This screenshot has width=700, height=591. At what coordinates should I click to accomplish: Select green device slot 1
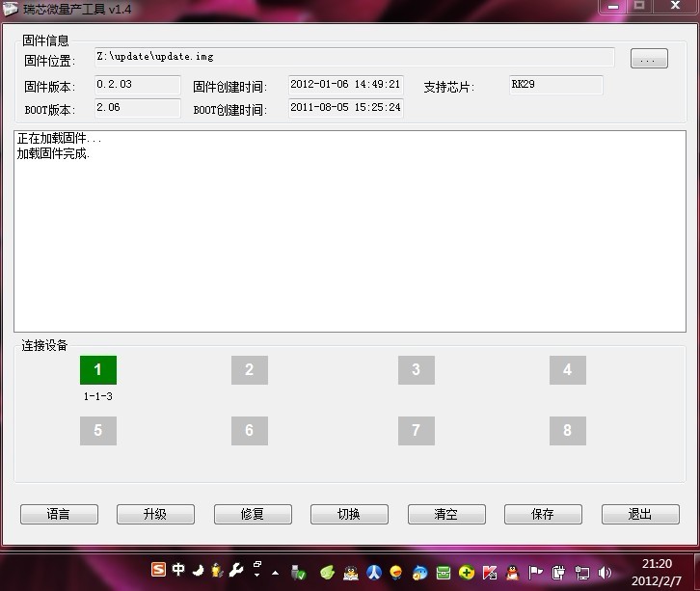point(98,370)
